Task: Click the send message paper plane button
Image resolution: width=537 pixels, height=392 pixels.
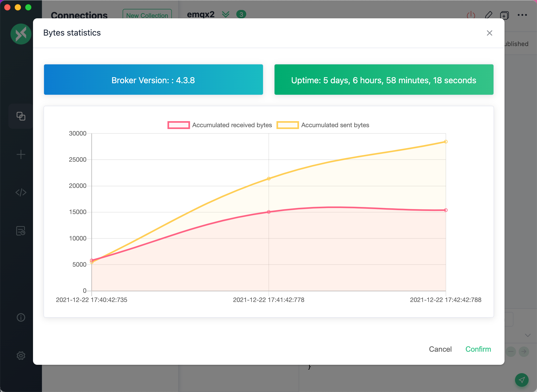Action: pos(522,380)
